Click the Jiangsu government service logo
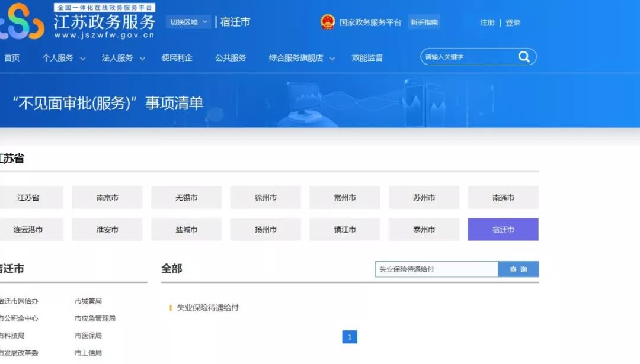The image size is (640, 364). coord(78,21)
